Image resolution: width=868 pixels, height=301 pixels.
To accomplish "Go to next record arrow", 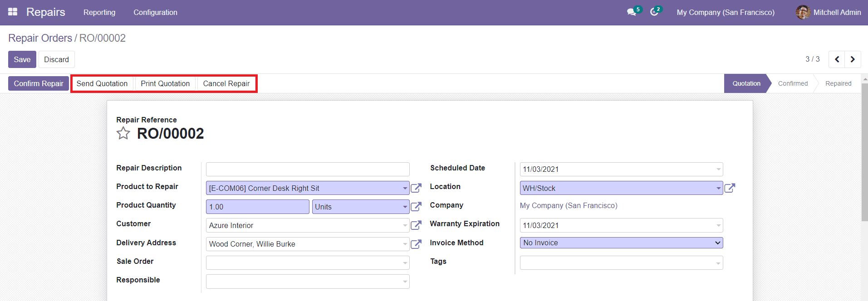I will tap(853, 59).
